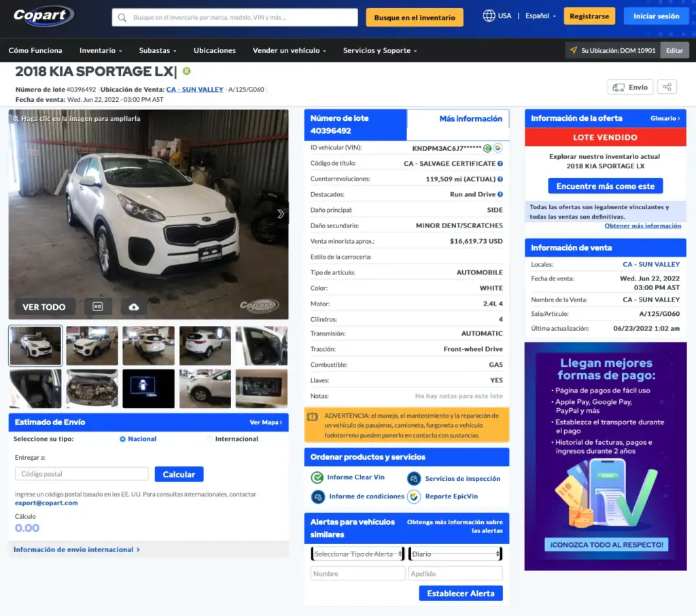This screenshot has width=696, height=616.
Task: Select the first front-view thumbnail
Action: [35, 346]
